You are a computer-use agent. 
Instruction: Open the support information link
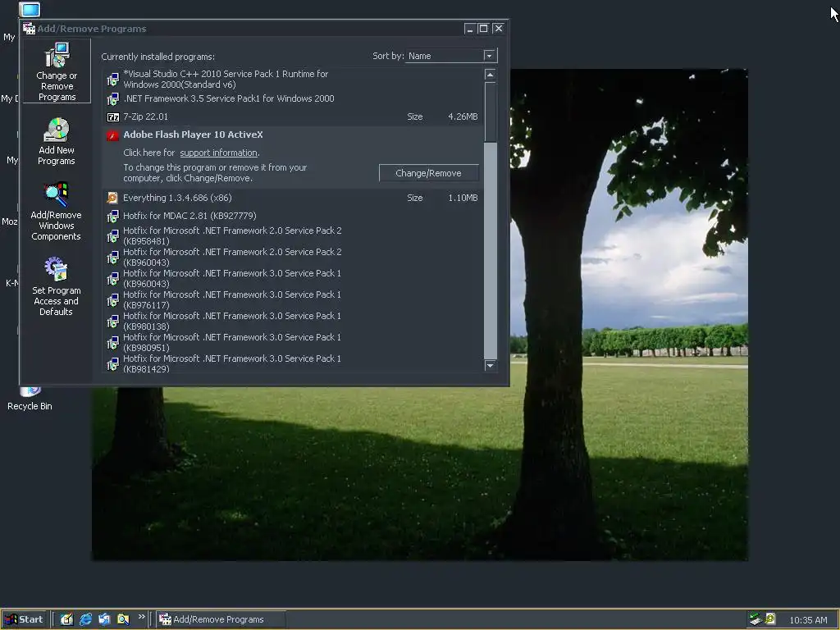218,153
